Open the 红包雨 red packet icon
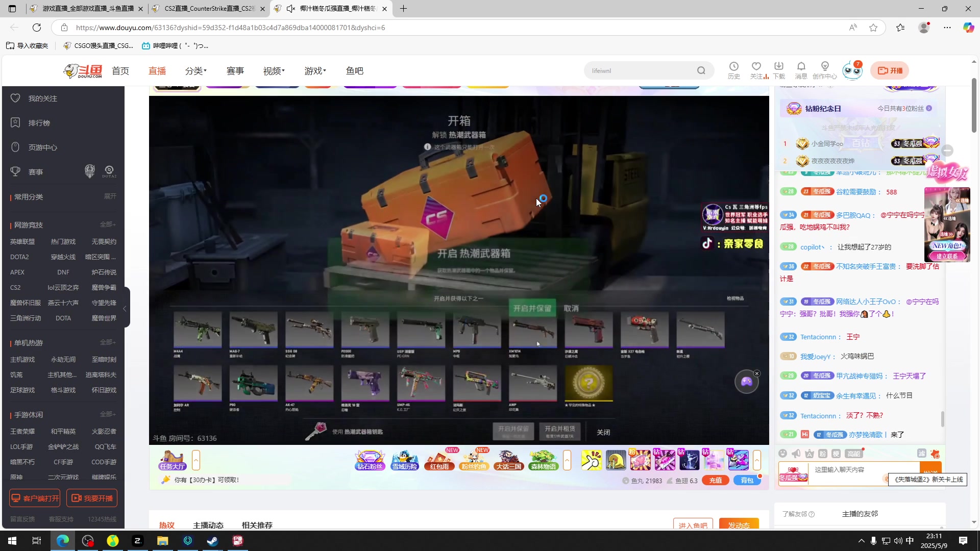Viewport: 980px width, 551px height. pyautogui.click(x=439, y=460)
